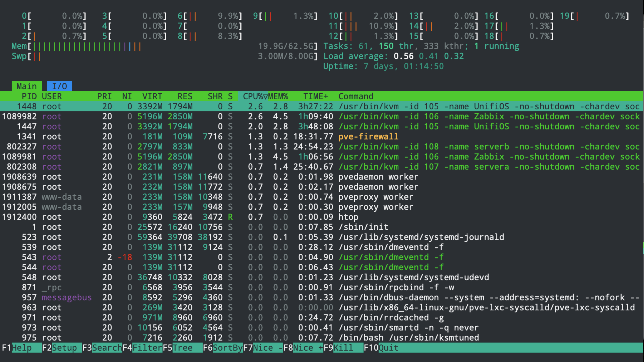Click the Swp usage meter bar

(165, 56)
